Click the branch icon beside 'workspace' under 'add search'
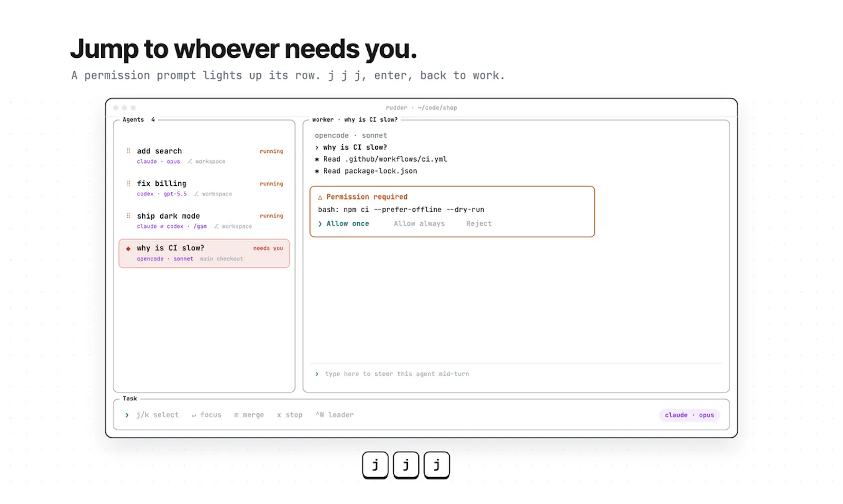Viewport: 843px width, 504px height. (190, 162)
